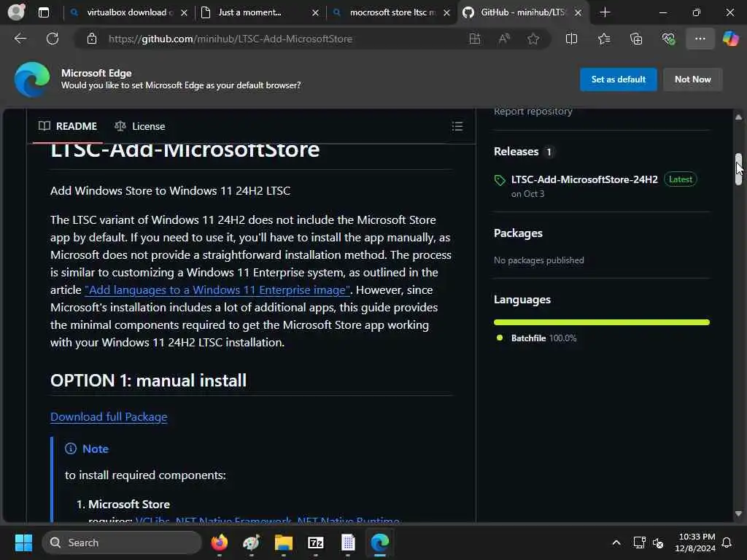Dismiss prompt with Not Now
Viewport: 747px width, 560px height.
coord(692,79)
